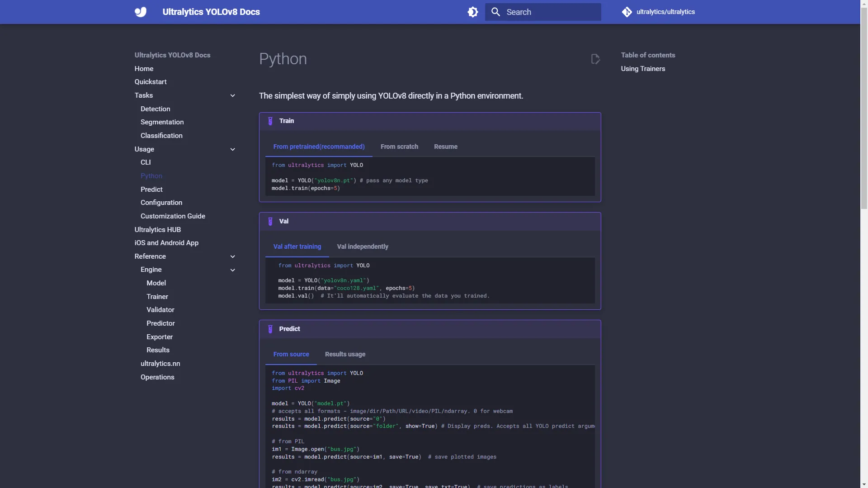Collapse the Usage section chevron

click(233, 149)
